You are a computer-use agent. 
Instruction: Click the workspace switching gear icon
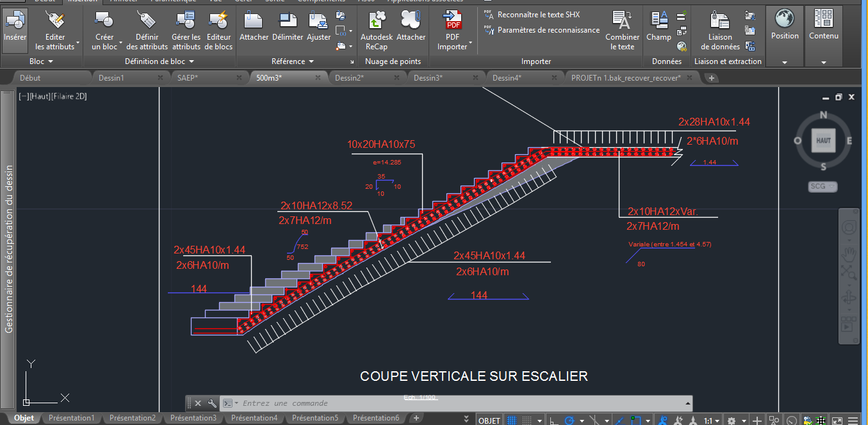pos(732,421)
